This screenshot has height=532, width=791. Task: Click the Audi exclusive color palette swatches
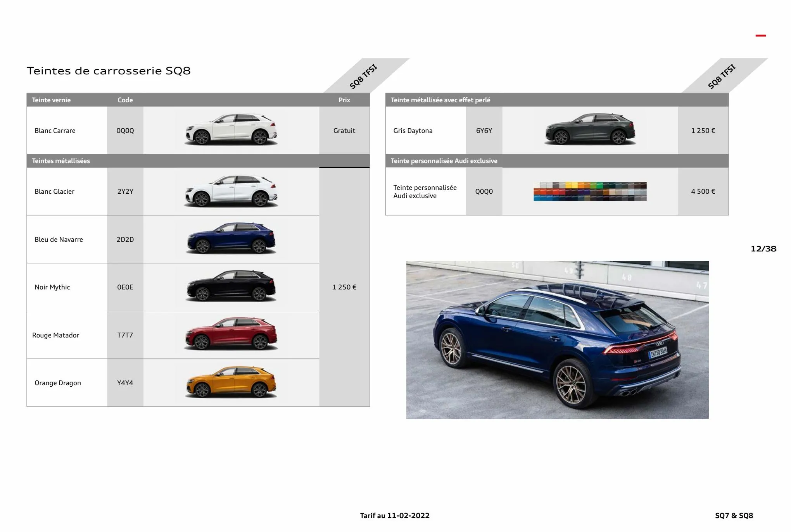pyautogui.click(x=590, y=191)
